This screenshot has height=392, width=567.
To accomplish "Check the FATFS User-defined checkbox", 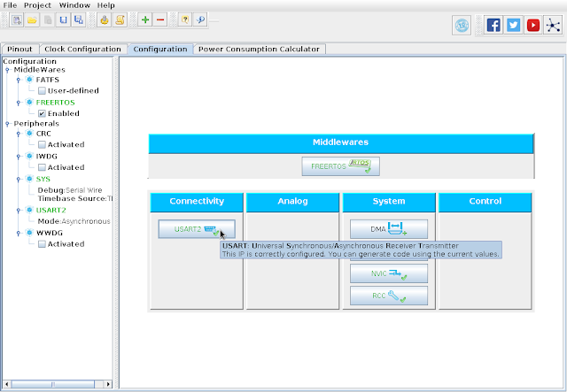I will 42,90.
